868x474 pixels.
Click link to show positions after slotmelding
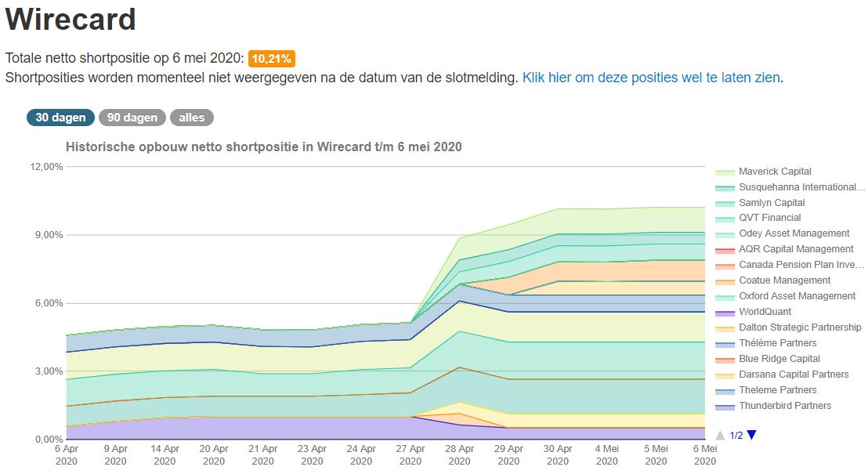(x=652, y=78)
